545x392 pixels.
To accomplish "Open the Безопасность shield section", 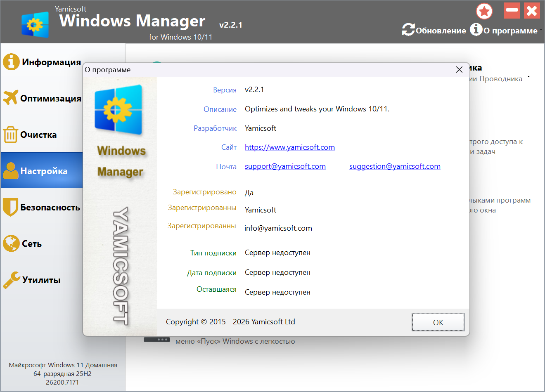I will coord(42,207).
